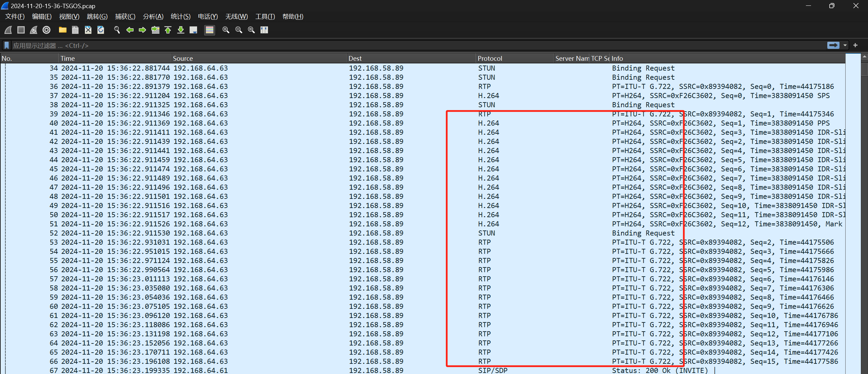Open the 统计(S) menu
Image resolution: width=868 pixels, height=374 pixels.
tap(180, 17)
